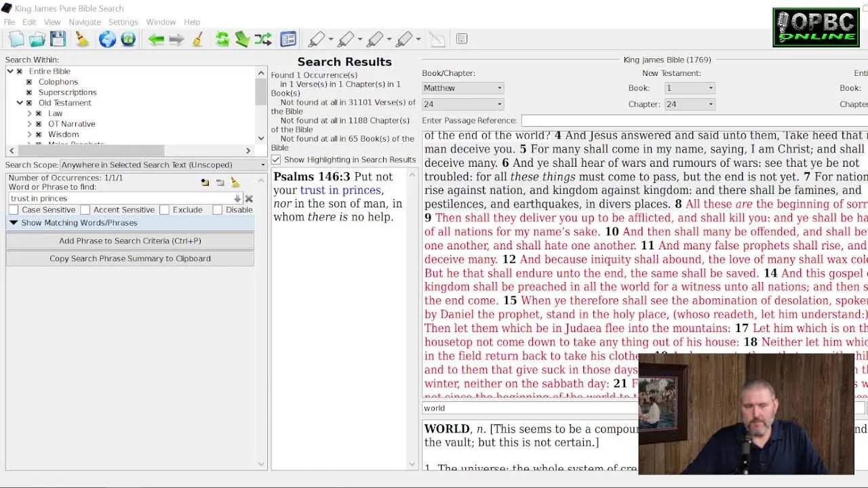Select the third highlighter tool

(x=375, y=39)
